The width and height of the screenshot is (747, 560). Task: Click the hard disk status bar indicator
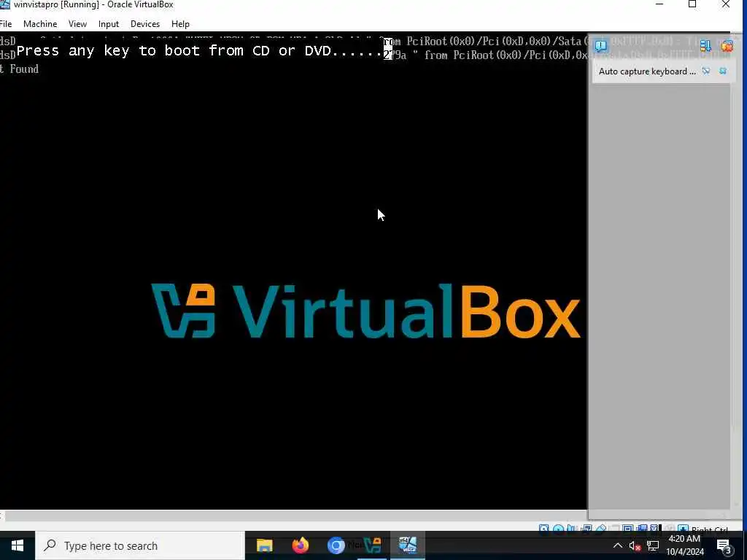click(x=544, y=529)
